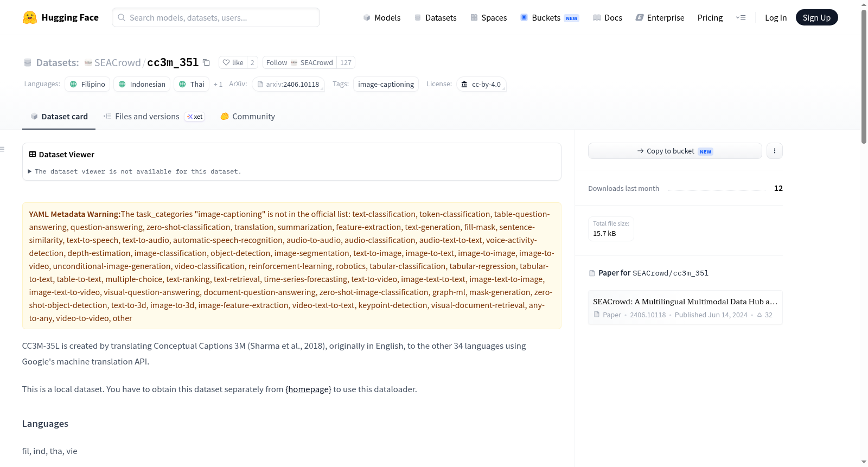Switch to the Dataset card tab
868x467 pixels.
(59, 116)
